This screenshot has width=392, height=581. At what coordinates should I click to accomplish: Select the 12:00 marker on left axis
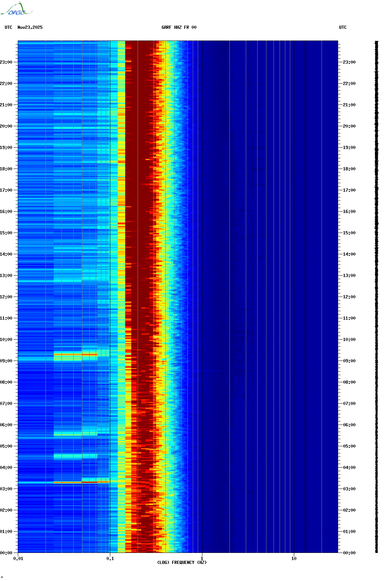6,297
